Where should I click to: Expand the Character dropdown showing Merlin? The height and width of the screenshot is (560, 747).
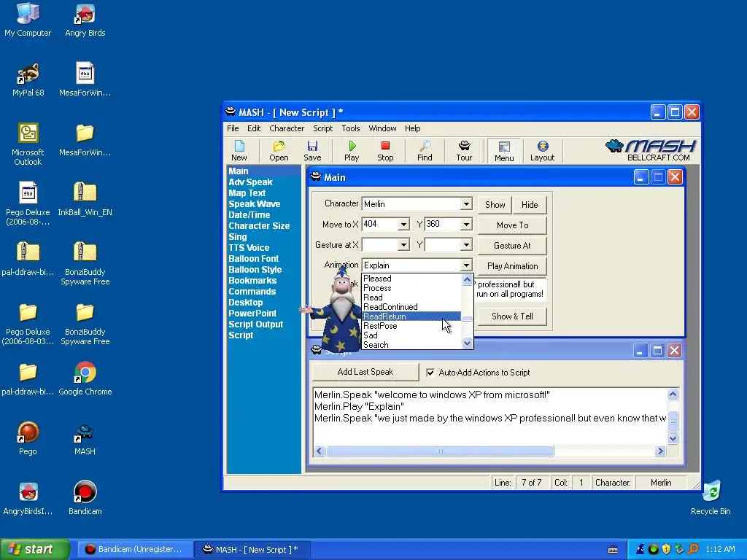(466, 204)
